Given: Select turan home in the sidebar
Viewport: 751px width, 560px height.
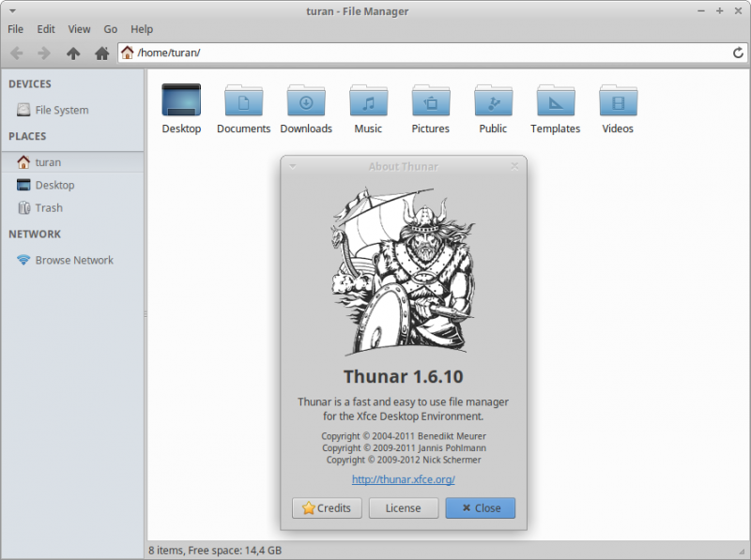Looking at the screenshot, I should coord(72,162).
